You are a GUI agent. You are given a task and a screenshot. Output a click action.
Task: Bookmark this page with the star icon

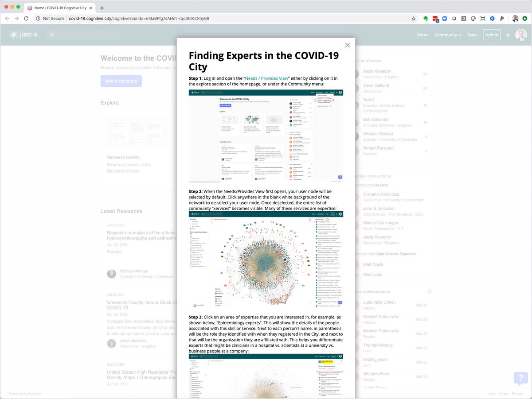(414, 19)
